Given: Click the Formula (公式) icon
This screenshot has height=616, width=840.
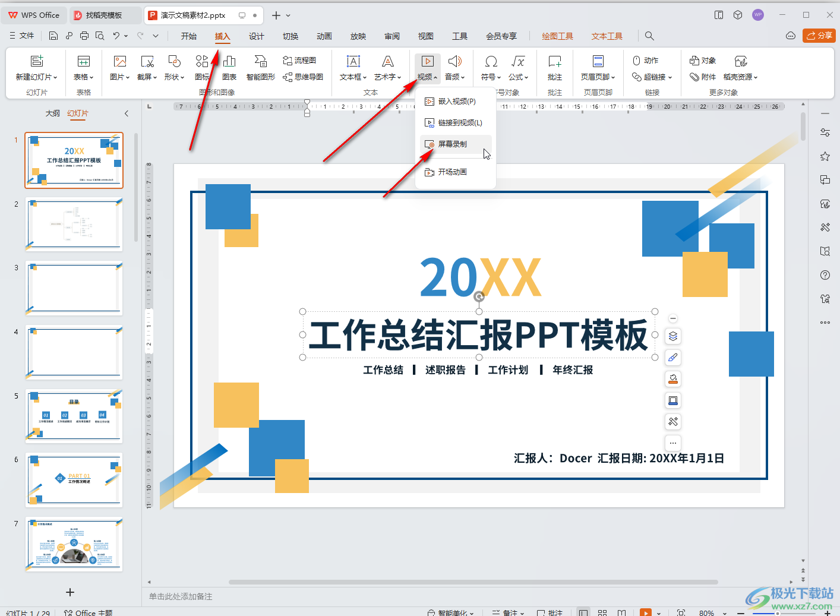Looking at the screenshot, I should (518, 61).
